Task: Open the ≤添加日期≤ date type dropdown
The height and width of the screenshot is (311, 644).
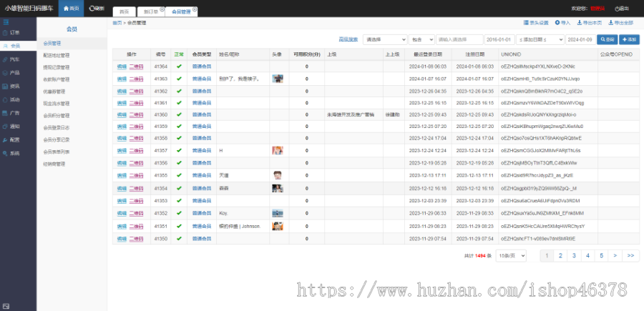Action: (x=540, y=39)
